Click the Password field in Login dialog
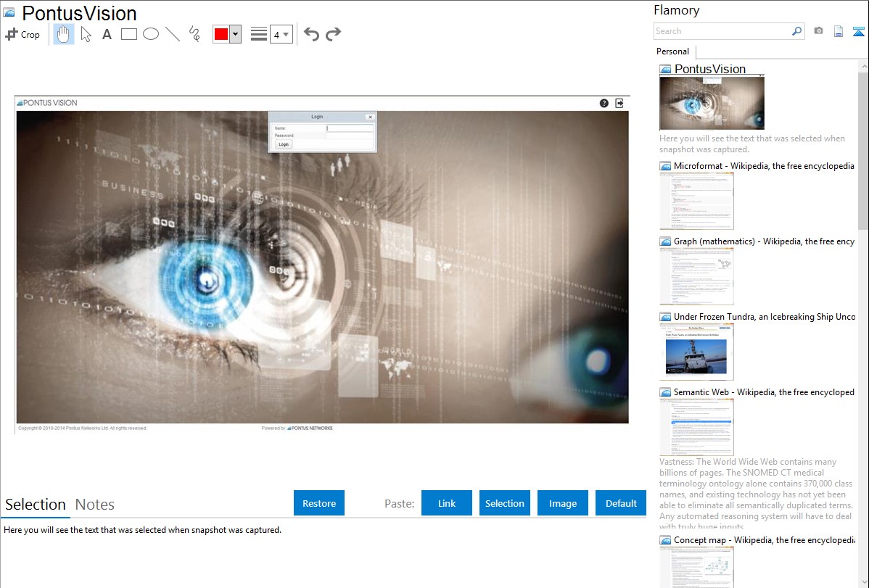869x588 pixels. coord(349,136)
